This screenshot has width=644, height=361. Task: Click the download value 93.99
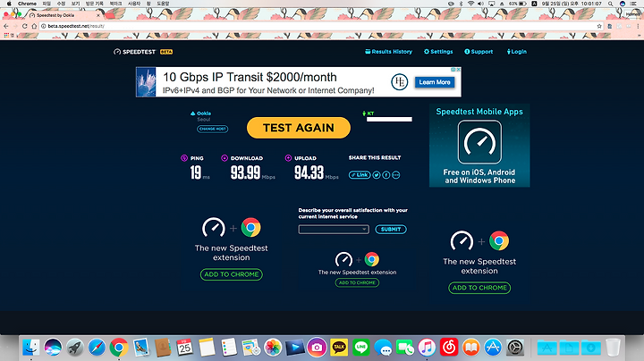245,172
